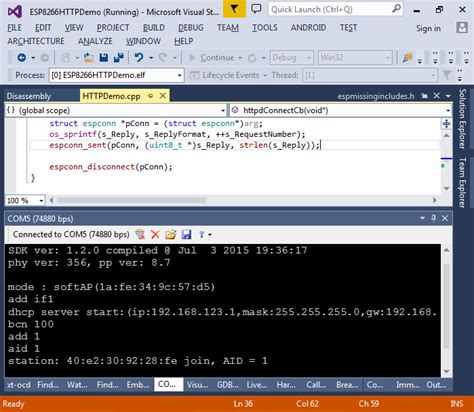Screen dimensions: 474x412
Task: Click the Sign in link
Action: (428, 29)
